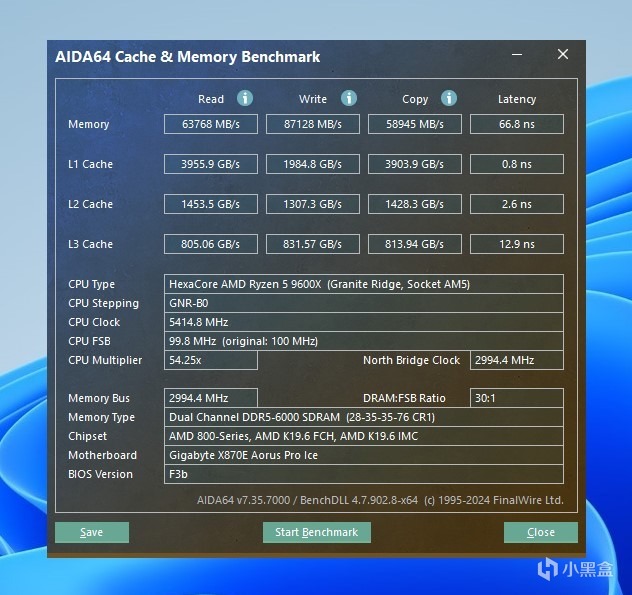Screen dimensions: 632x595
Task: Click L1 Cache latency 0.8 ns
Action: point(517,164)
